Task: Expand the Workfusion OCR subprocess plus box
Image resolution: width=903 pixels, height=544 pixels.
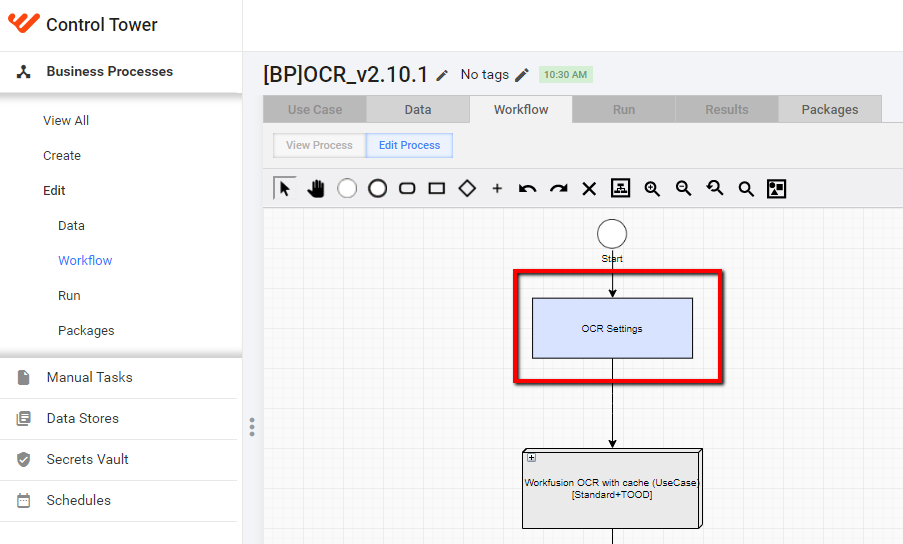Action: point(532,458)
